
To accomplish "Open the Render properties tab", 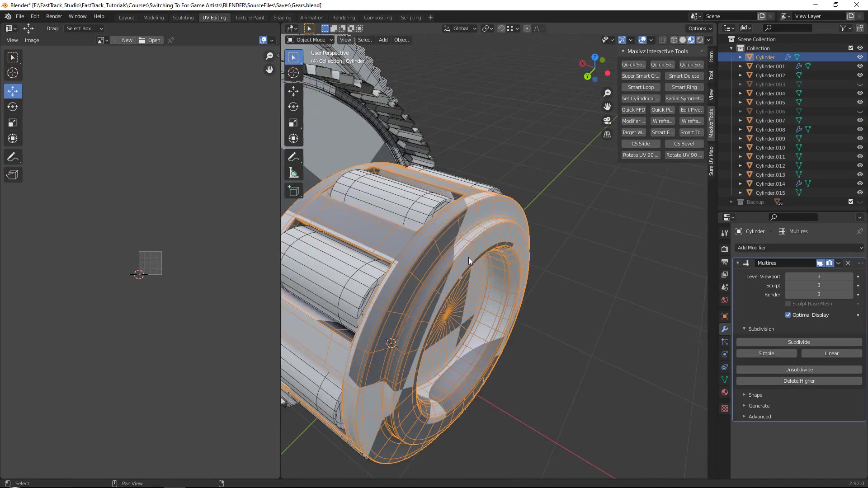I will click(725, 249).
